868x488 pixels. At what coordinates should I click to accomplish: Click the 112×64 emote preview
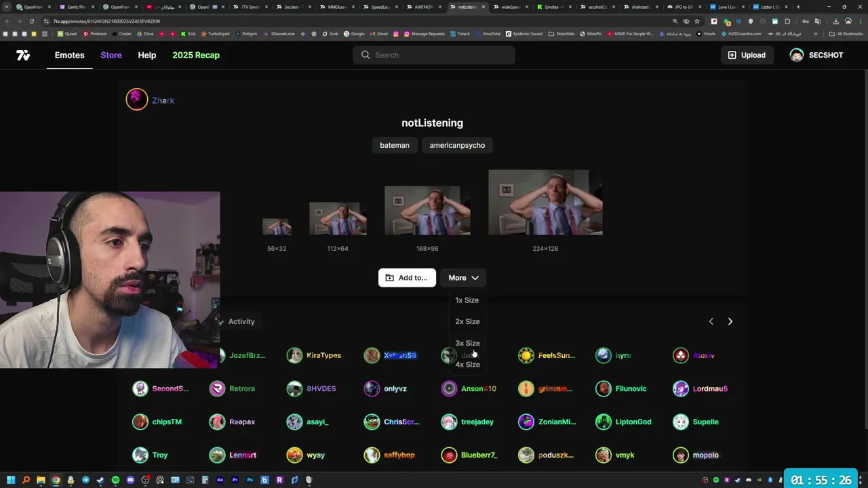click(x=338, y=218)
